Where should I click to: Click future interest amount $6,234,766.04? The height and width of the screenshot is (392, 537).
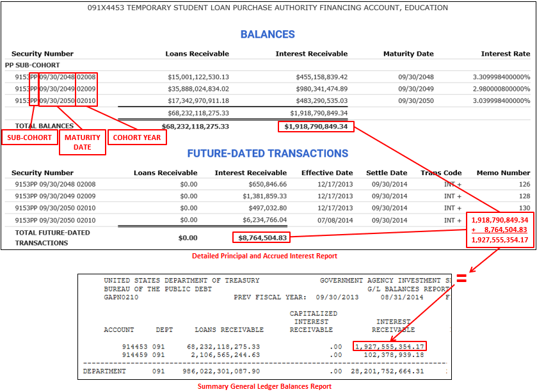265,220
